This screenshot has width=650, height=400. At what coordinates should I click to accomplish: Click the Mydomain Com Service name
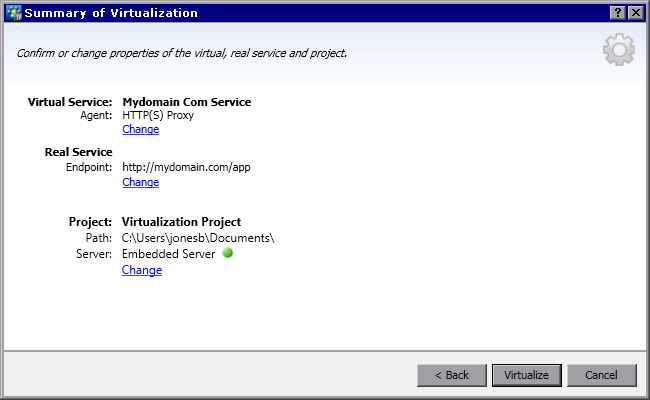[186, 102]
